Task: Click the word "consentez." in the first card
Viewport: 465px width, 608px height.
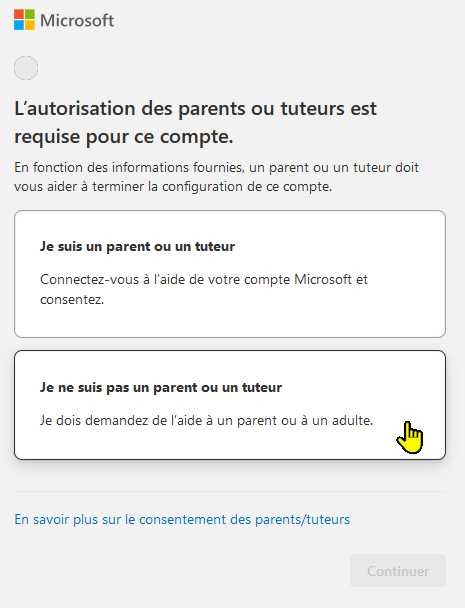Action: coord(72,299)
